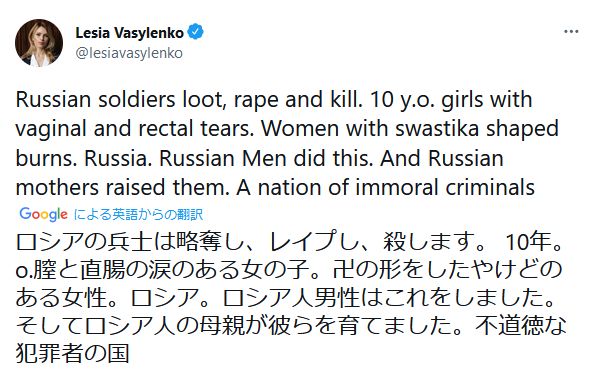Image resolution: width=595 pixels, height=379 pixels.
Task: Click the Google logo beside translation label
Action: [43, 215]
